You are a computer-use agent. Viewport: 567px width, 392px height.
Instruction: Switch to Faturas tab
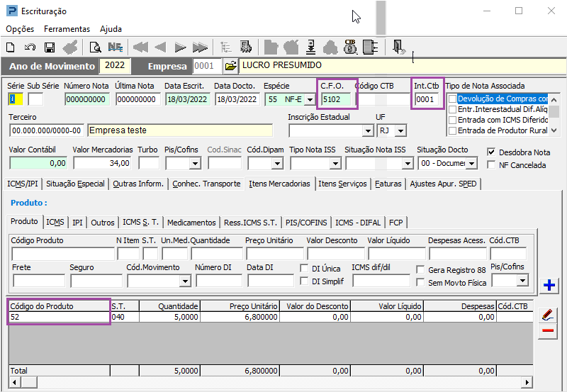click(388, 184)
